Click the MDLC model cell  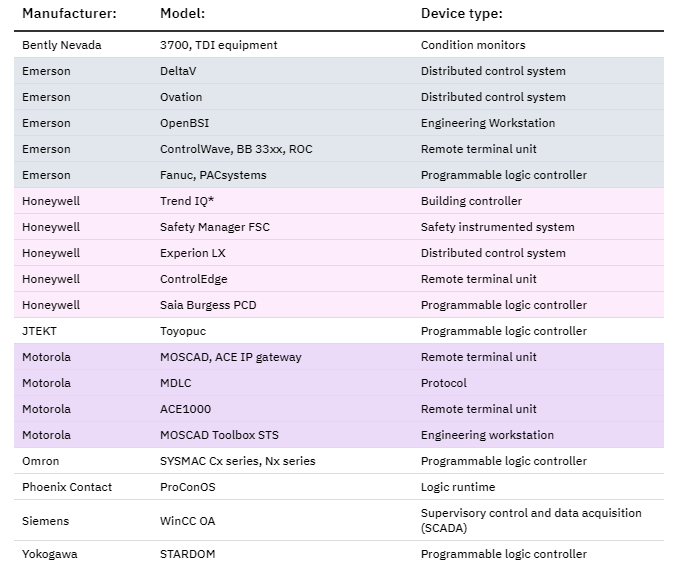click(x=176, y=383)
